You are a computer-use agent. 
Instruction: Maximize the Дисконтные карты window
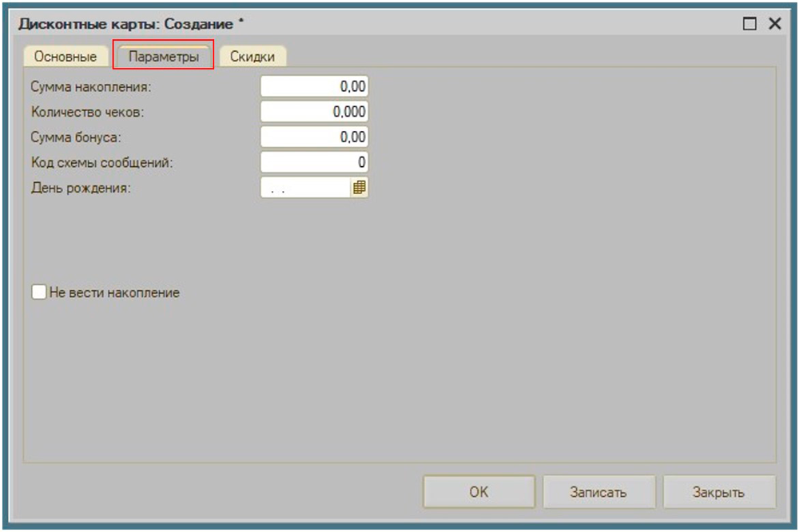pos(749,24)
